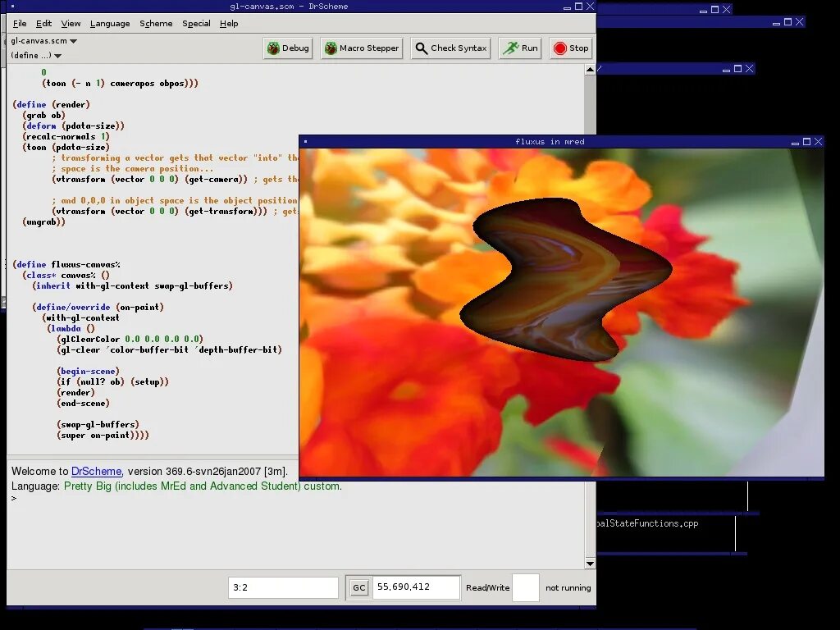The image size is (840, 630).
Task: Run the gl-canvas.scm program
Action: [520, 48]
